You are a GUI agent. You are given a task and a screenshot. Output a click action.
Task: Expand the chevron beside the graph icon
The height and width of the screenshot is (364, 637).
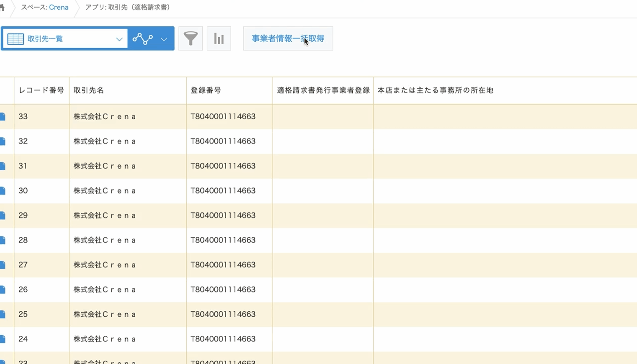(164, 39)
